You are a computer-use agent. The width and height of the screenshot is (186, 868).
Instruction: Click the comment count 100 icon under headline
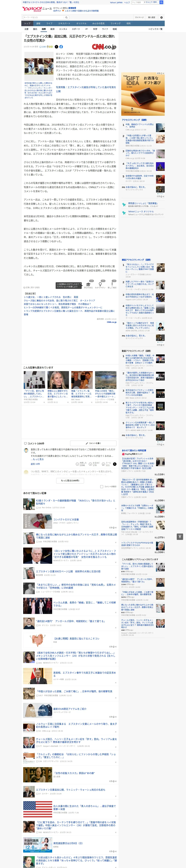click(43, 47)
